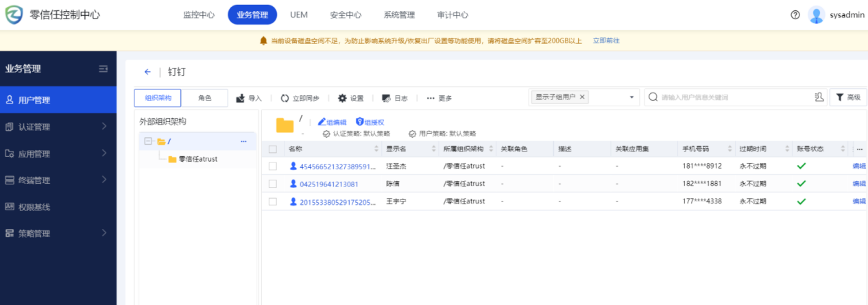The width and height of the screenshot is (868, 305).
Task: Open the 日志 log viewer
Action: click(386, 98)
